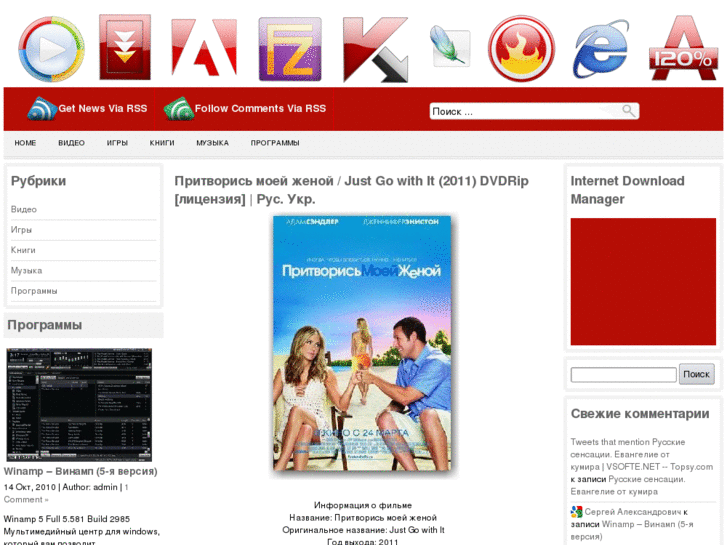Click text 'Оригинальное название: Just Go with It'
Viewport: 727px width, 545px height.
(x=363, y=530)
